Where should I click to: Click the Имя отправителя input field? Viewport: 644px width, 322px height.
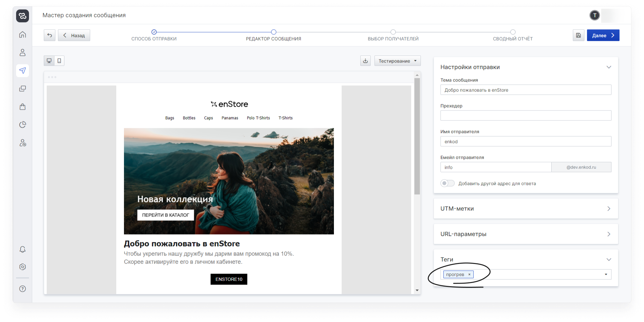pos(526,141)
